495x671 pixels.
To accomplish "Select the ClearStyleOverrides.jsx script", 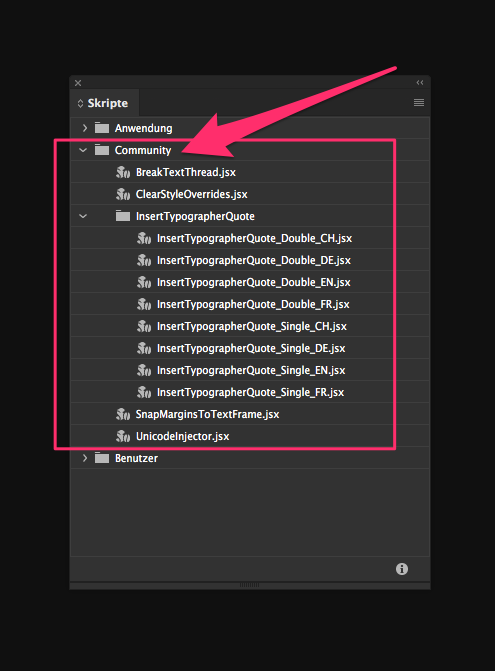I will pyautogui.click(x=191, y=194).
